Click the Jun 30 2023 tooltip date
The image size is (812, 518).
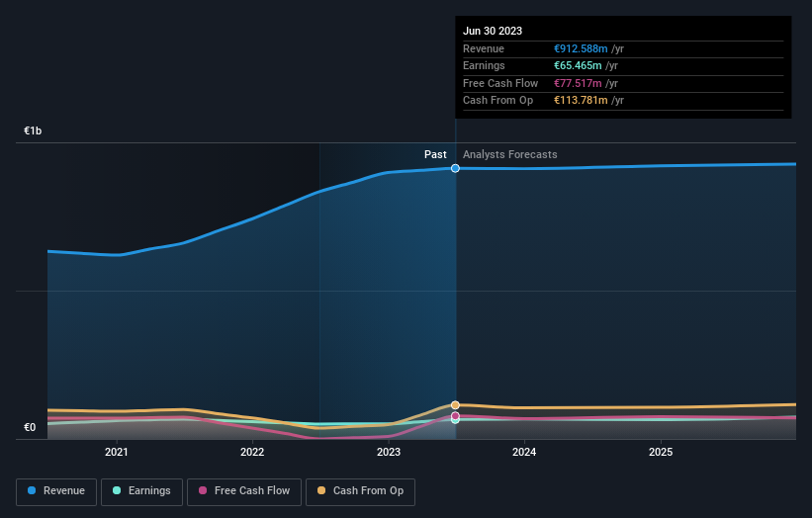pos(493,31)
